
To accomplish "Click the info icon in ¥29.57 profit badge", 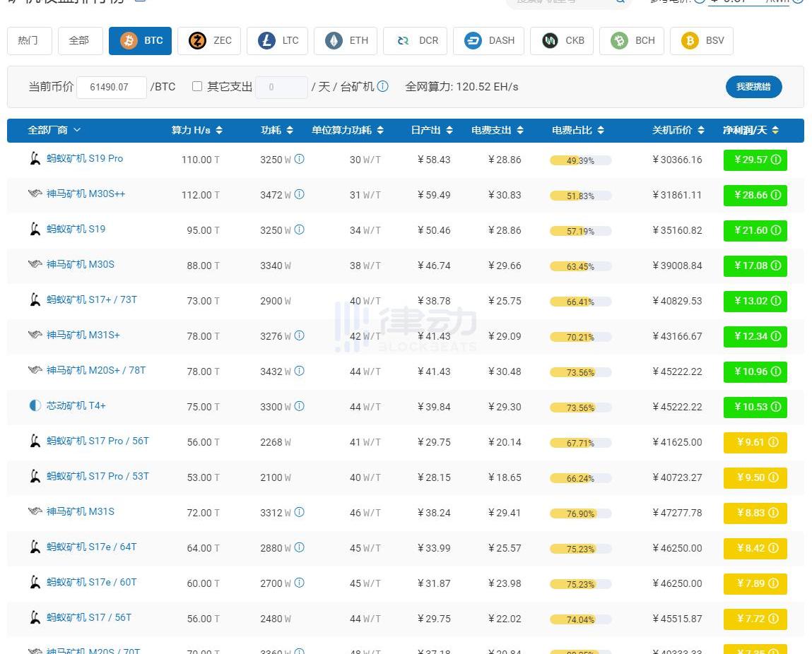I will coord(775,160).
